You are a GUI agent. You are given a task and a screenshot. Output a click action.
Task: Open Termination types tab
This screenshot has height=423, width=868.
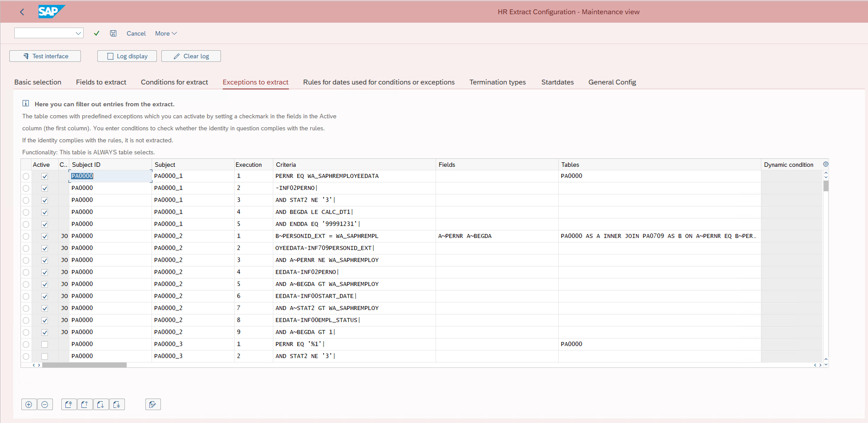(x=497, y=82)
